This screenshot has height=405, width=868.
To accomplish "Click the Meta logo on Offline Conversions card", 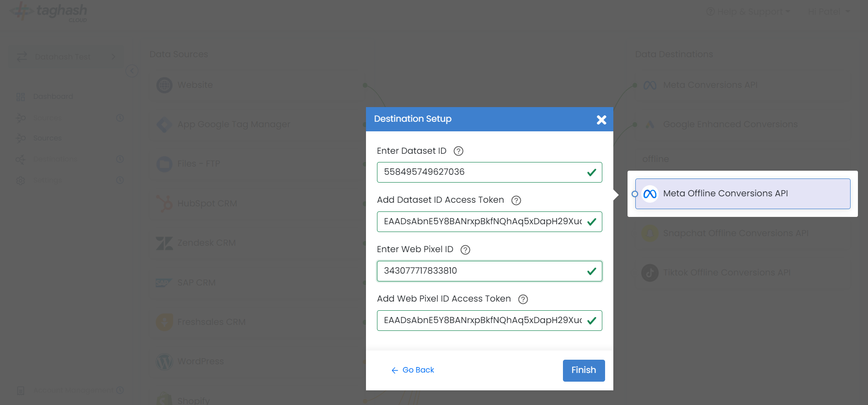I will (650, 194).
